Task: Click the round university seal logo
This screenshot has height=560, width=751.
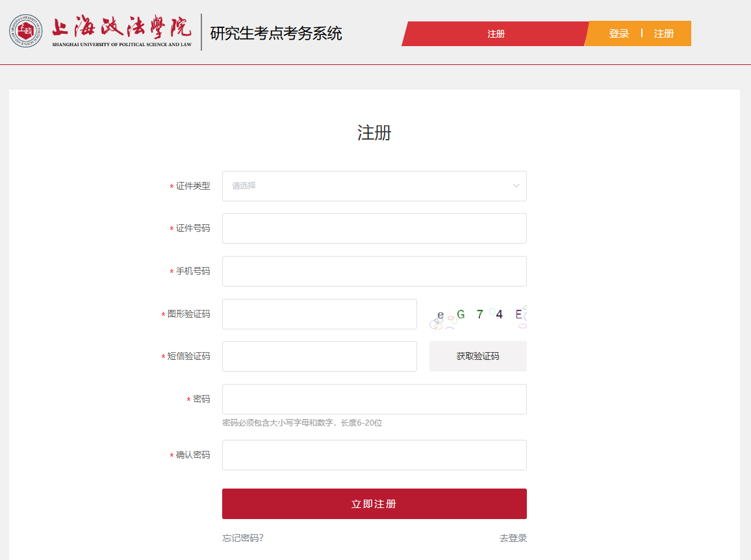Action: pos(25,31)
